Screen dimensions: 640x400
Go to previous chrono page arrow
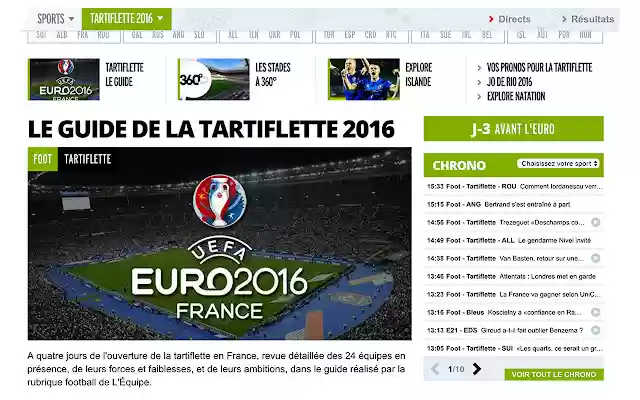pyautogui.click(x=435, y=369)
